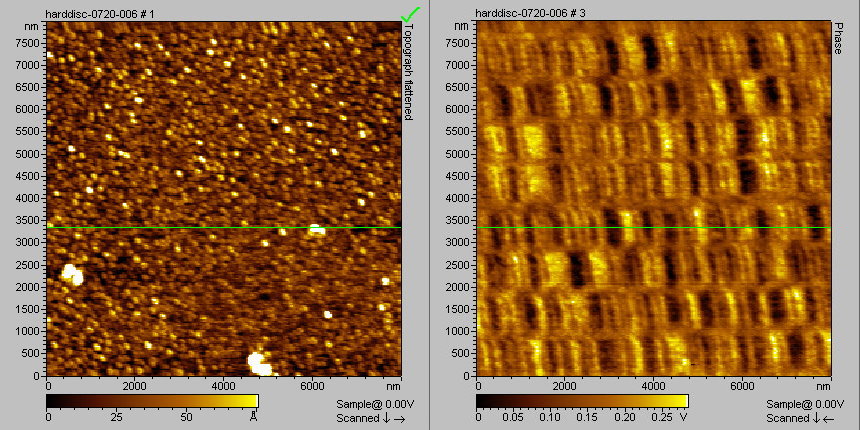
Task: Click the bright particle cluster at the topograph's left side
Action: [x=72, y=273]
